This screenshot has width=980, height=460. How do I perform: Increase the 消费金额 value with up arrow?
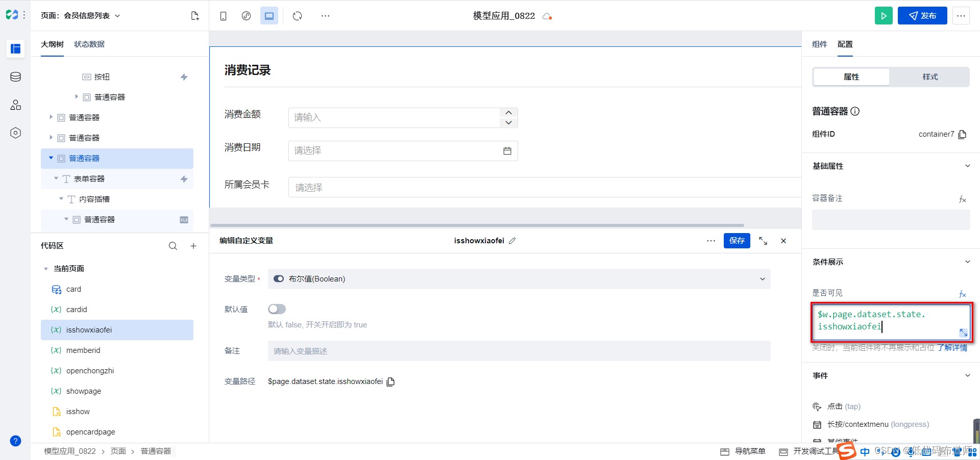[x=508, y=113]
